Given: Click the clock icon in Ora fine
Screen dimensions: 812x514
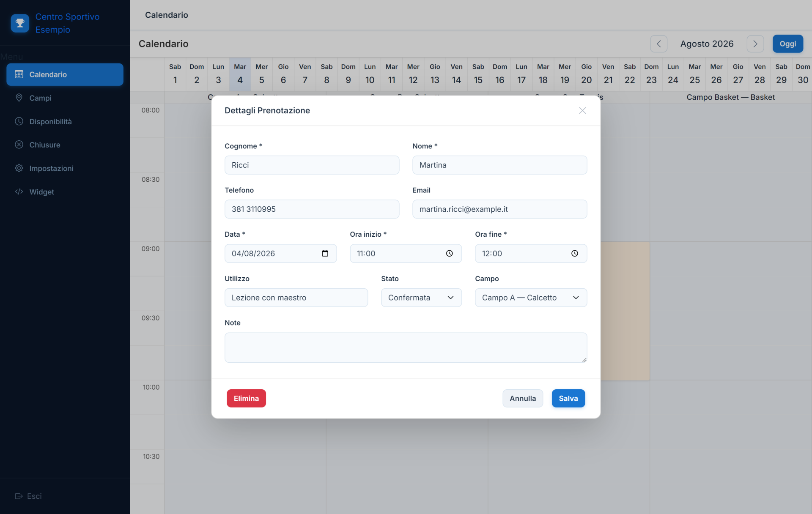Looking at the screenshot, I should 574,253.
